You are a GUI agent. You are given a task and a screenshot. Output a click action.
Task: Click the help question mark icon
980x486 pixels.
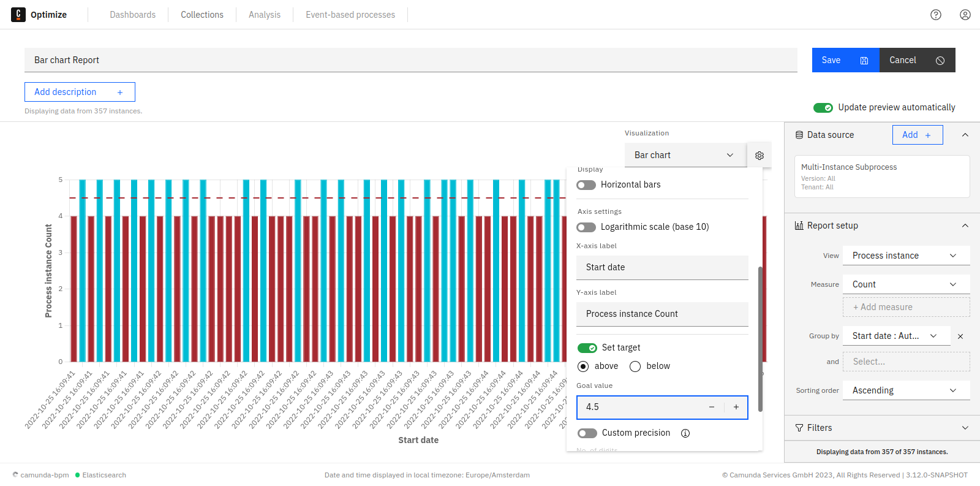pyautogui.click(x=935, y=15)
